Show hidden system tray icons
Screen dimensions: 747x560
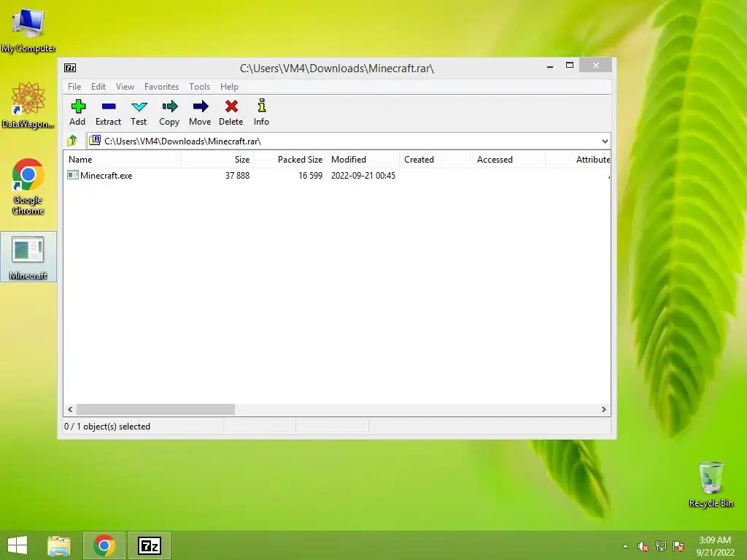pyautogui.click(x=625, y=546)
